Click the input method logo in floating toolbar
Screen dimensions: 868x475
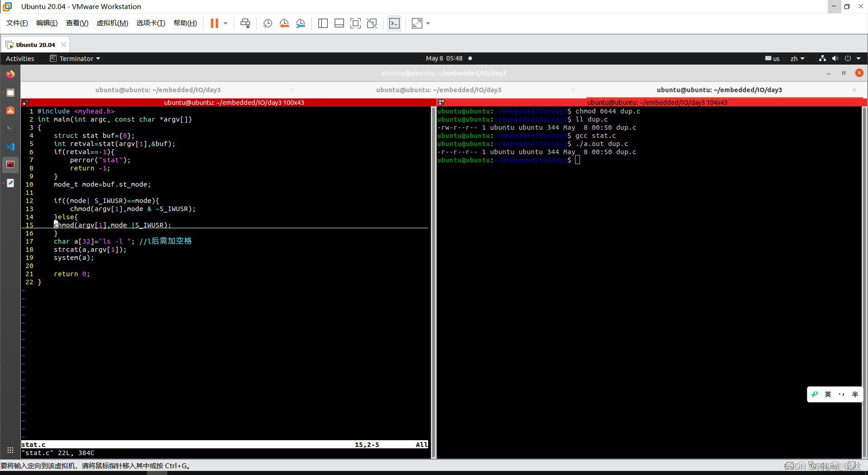[814, 394]
